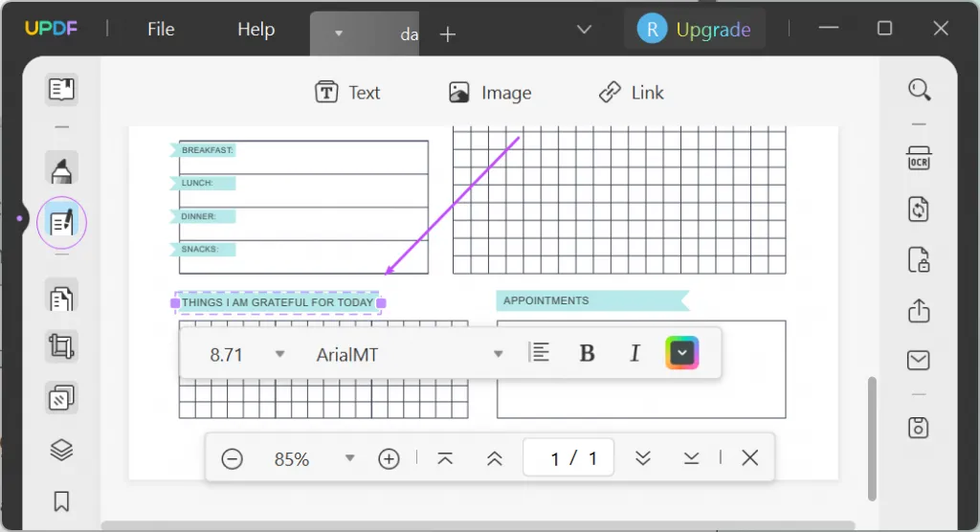Open the File menu
The image size is (980, 532).
click(x=161, y=29)
